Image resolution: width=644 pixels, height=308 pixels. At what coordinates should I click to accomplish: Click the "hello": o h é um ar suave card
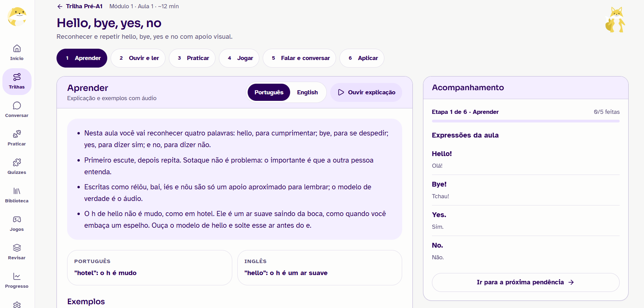pos(320,268)
